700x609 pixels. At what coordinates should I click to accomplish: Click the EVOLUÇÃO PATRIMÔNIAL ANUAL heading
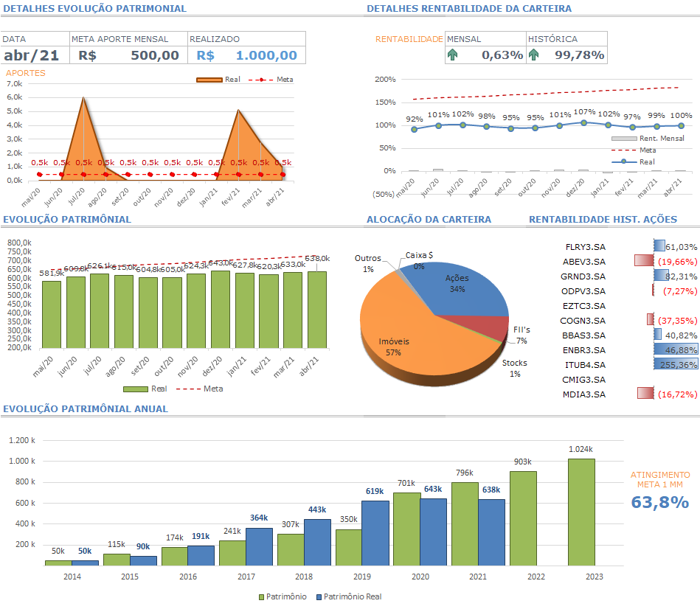(x=86, y=409)
